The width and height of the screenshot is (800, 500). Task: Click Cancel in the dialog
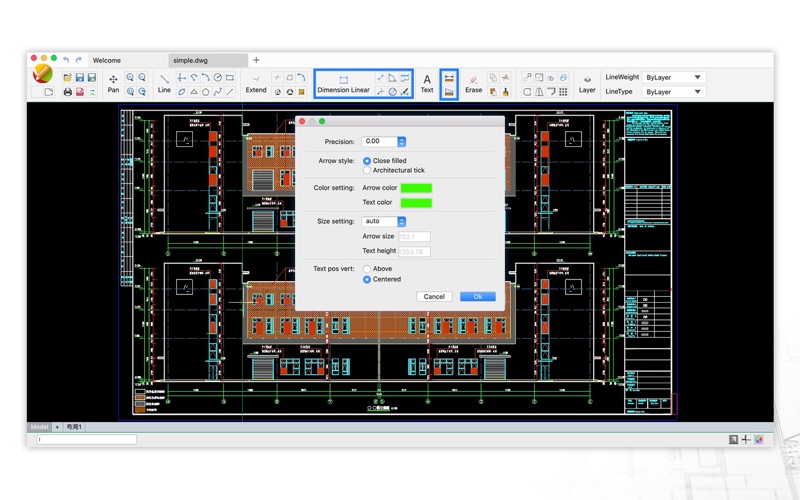click(434, 296)
